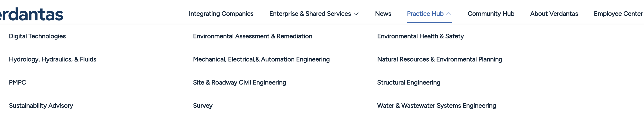Click the Survey link
644x124 pixels.
[x=202, y=106]
